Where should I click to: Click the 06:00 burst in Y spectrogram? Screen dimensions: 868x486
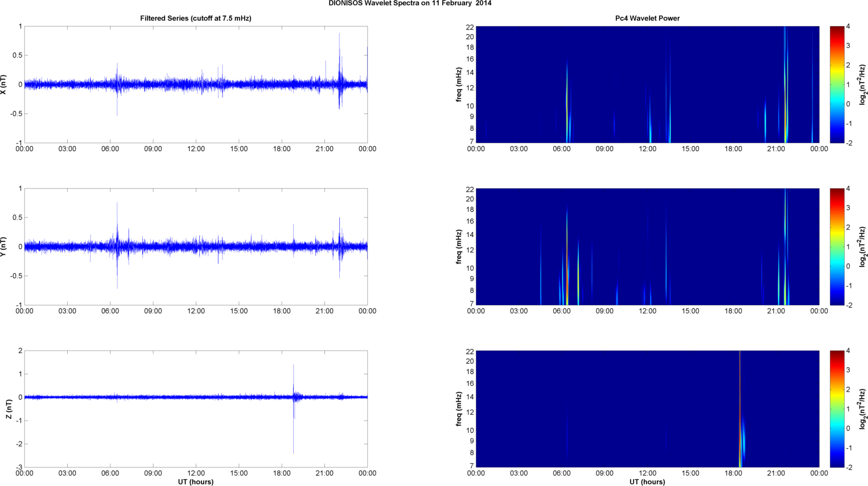click(567, 256)
